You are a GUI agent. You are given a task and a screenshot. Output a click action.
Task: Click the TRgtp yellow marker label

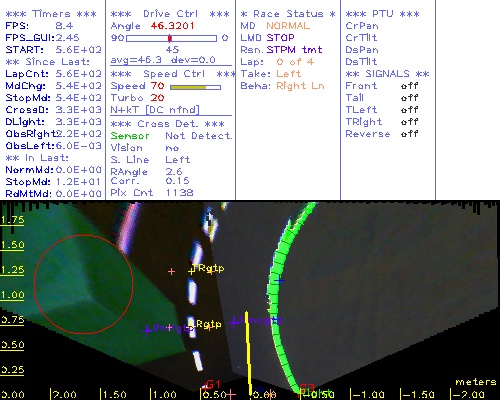[208, 268]
